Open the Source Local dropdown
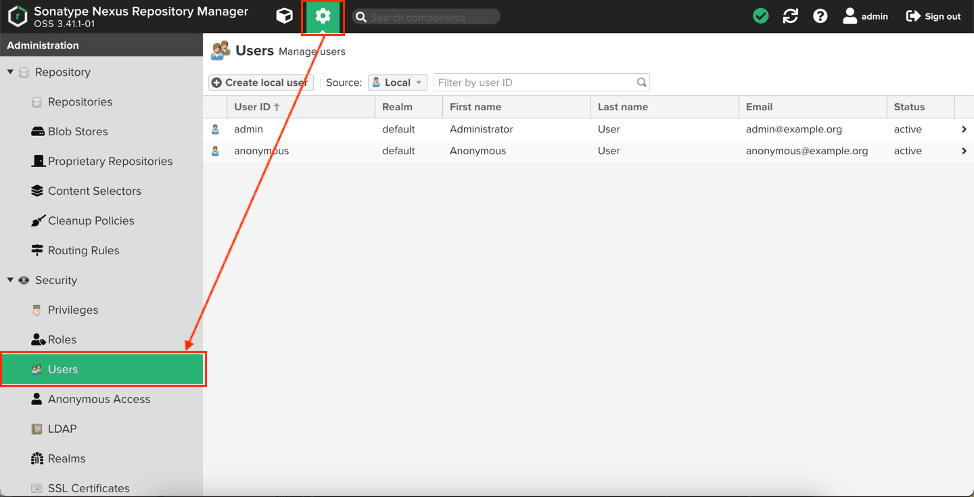The width and height of the screenshot is (974, 497). [x=398, y=83]
